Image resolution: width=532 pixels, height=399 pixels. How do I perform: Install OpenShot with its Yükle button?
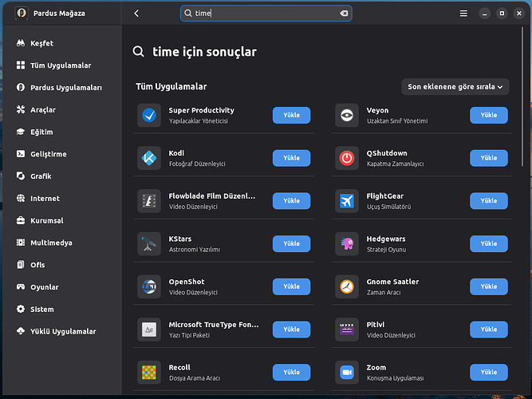pyautogui.click(x=291, y=286)
